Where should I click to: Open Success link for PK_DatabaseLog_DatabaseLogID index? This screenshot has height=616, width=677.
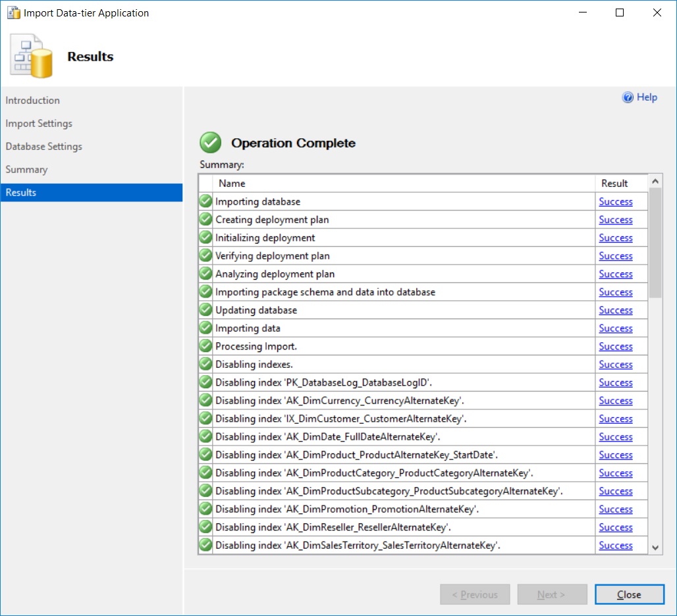click(x=616, y=382)
